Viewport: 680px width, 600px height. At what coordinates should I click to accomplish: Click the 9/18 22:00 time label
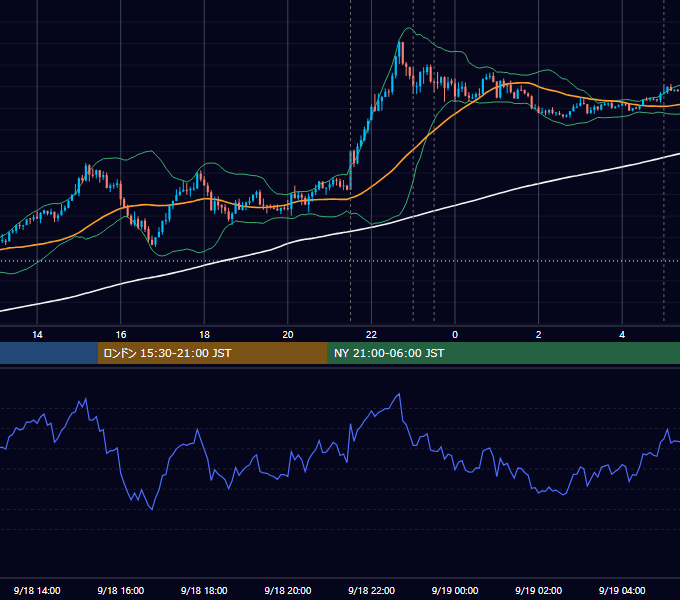pyautogui.click(x=371, y=590)
